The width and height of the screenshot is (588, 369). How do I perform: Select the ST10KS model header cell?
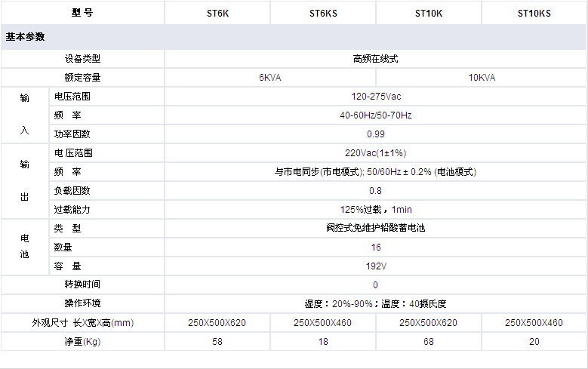click(534, 13)
